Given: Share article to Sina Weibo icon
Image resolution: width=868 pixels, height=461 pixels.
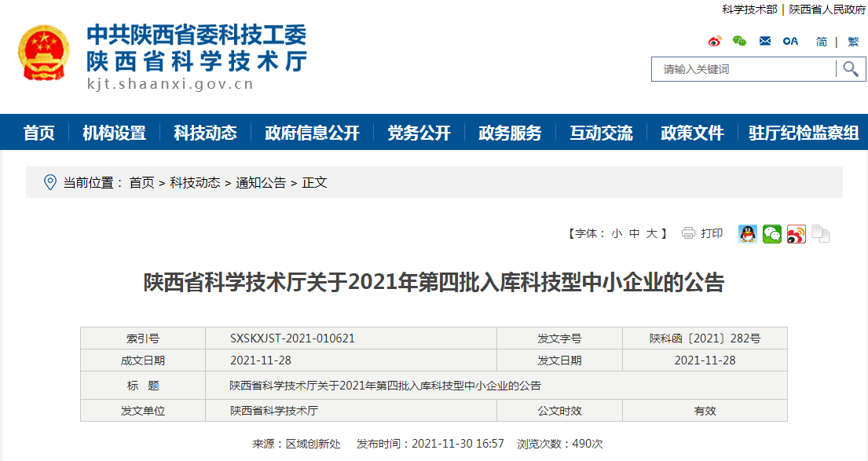Looking at the screenshot, I should pyautogui.click(x=797, y=234).
